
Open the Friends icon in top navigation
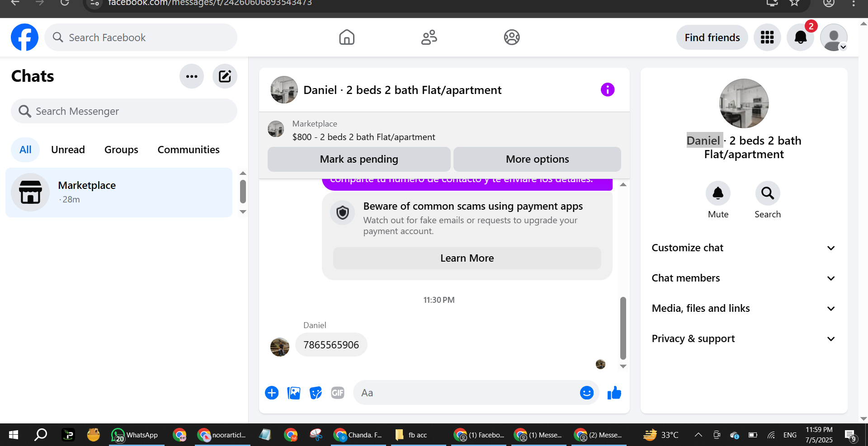(x=429, y=37)
